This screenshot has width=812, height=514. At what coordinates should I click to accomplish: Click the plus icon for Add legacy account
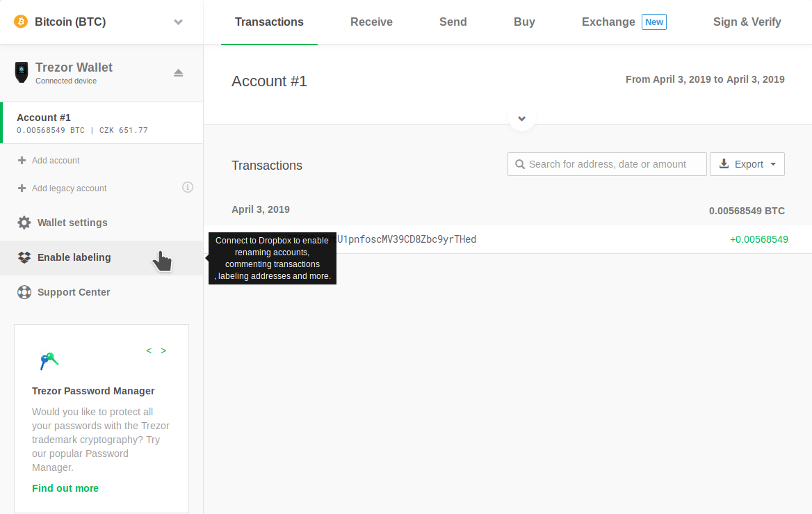[22, 188]
